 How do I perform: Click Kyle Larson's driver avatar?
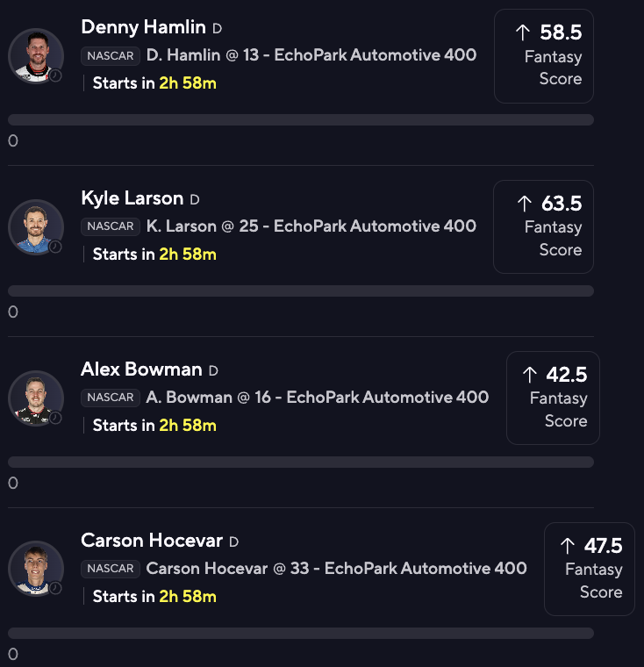[x=36, y=226]
